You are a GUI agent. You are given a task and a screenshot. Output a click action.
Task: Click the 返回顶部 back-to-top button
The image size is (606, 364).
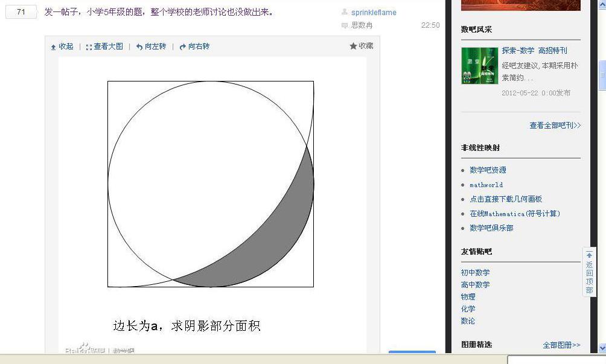tap(589, 272)
